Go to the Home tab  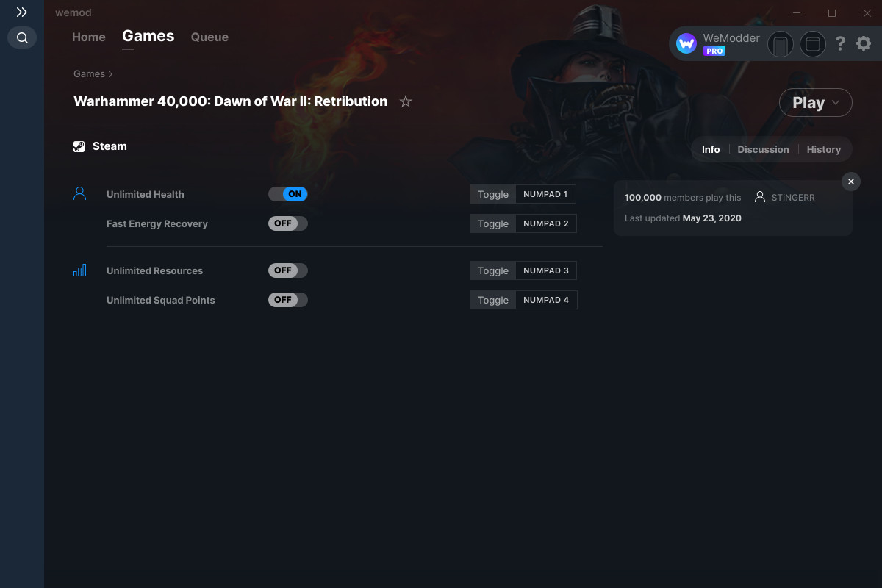point(89,37)
